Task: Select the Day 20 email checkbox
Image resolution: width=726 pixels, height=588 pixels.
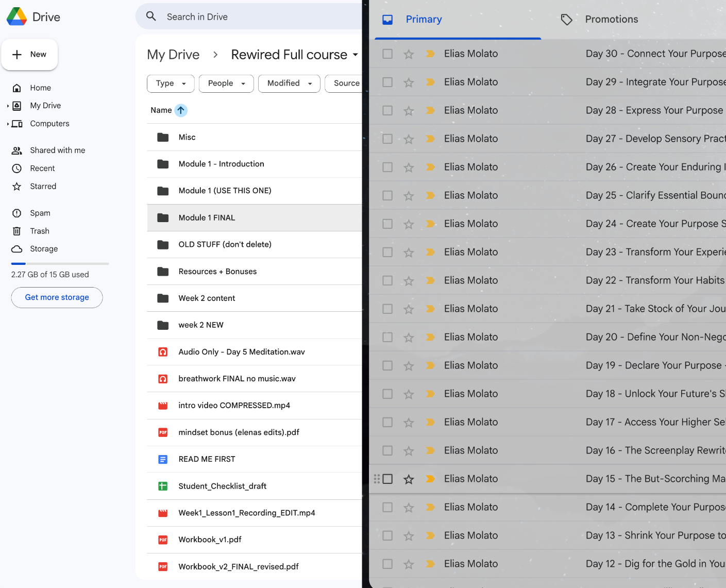Action: 387,337
